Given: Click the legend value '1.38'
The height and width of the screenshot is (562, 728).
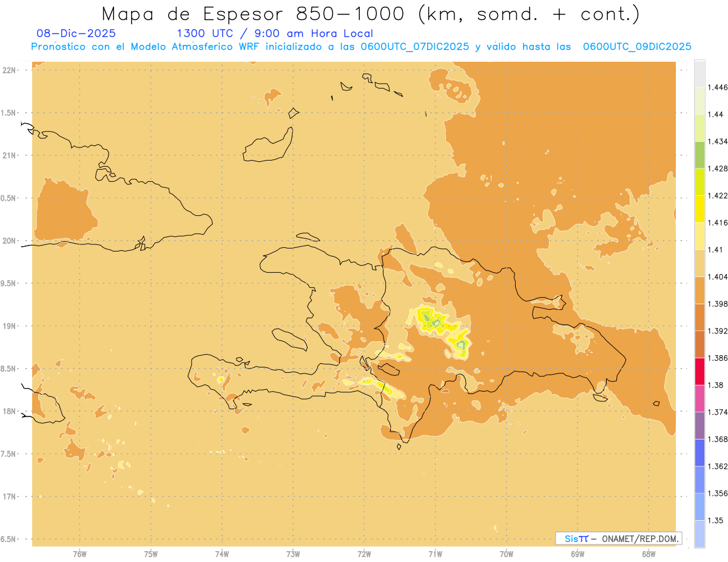Looking at the screenshot, I should [717, 385].
